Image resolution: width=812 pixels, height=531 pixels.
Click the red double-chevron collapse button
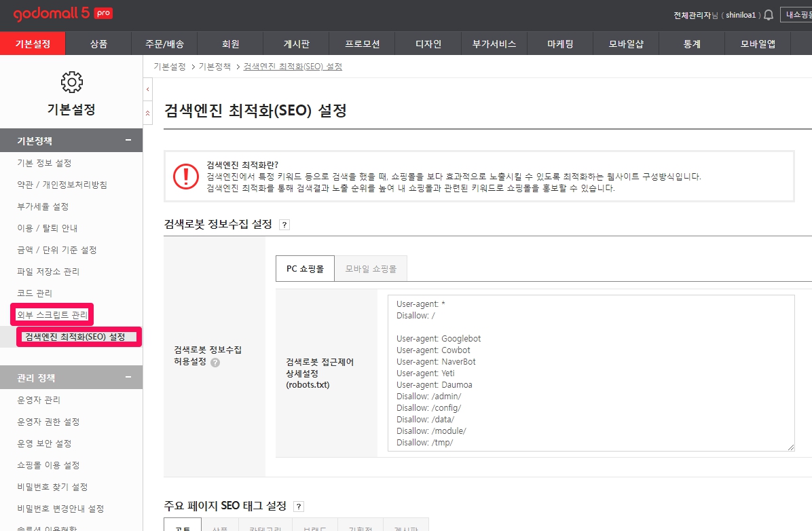tap(147, 113)
